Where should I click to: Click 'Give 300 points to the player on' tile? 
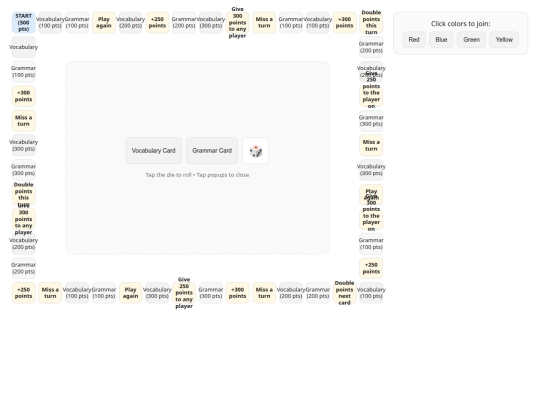(371, 219)
